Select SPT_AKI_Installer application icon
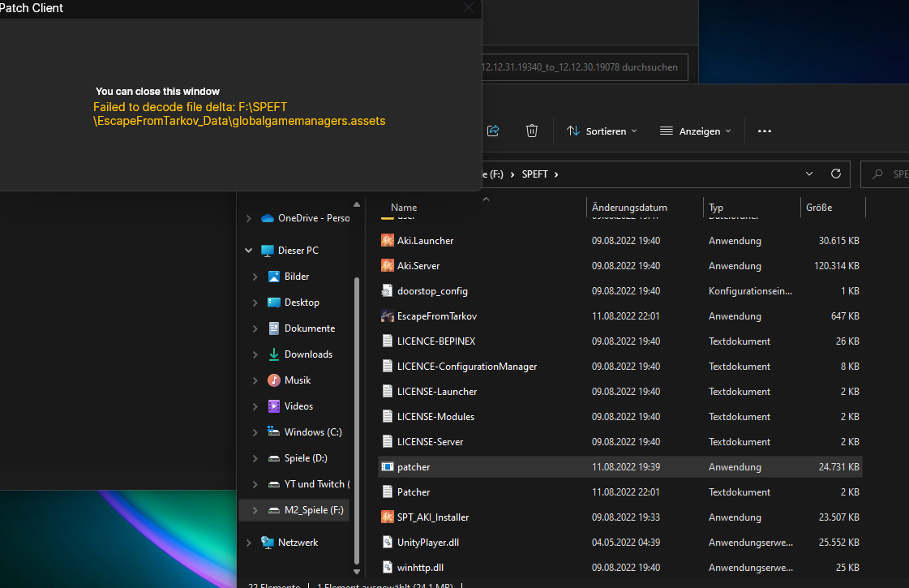The height and width of the screenshot is (588, 909). 388,517
